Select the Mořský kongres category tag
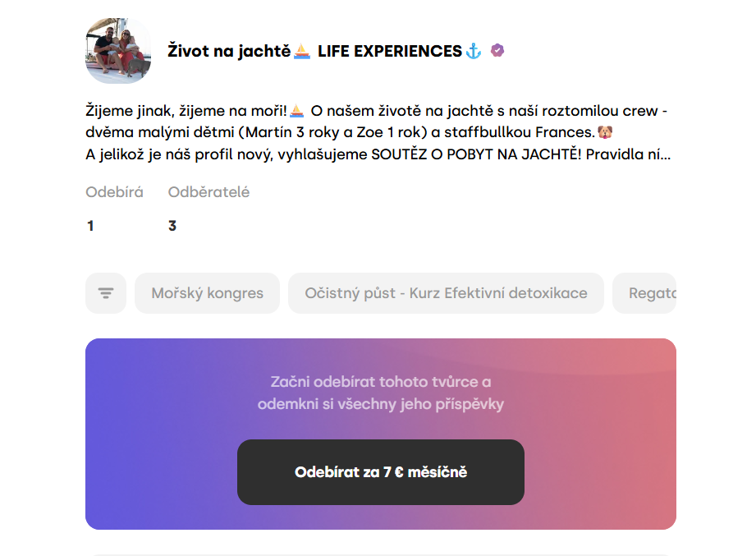756x556 pixels. (x=208, y=293)
